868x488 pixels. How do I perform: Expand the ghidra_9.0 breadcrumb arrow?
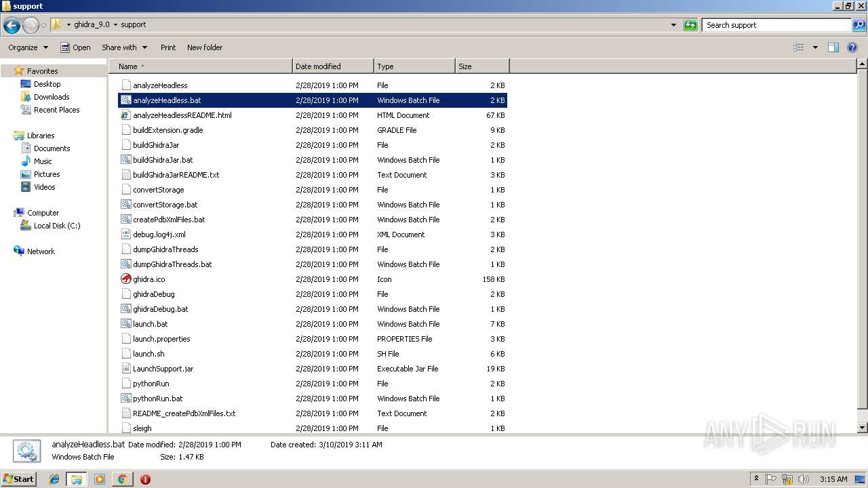click(x=115, y=24)
